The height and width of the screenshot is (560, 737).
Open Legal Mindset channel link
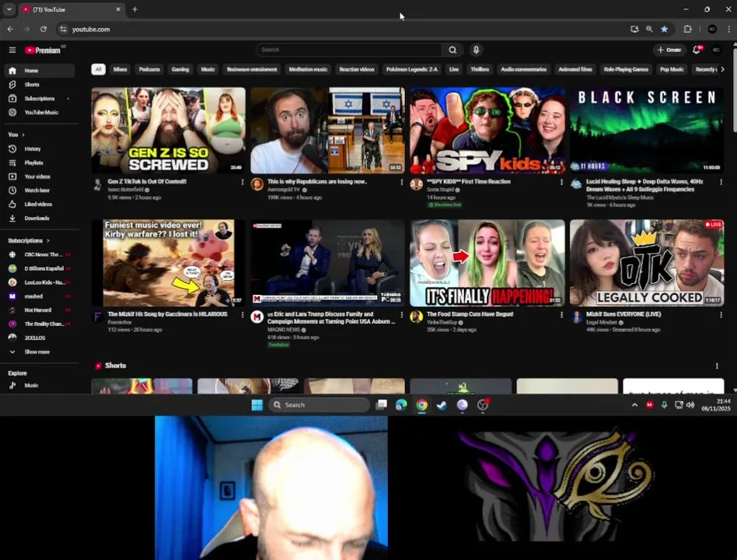pyautogui.click(x=602, y=322)
